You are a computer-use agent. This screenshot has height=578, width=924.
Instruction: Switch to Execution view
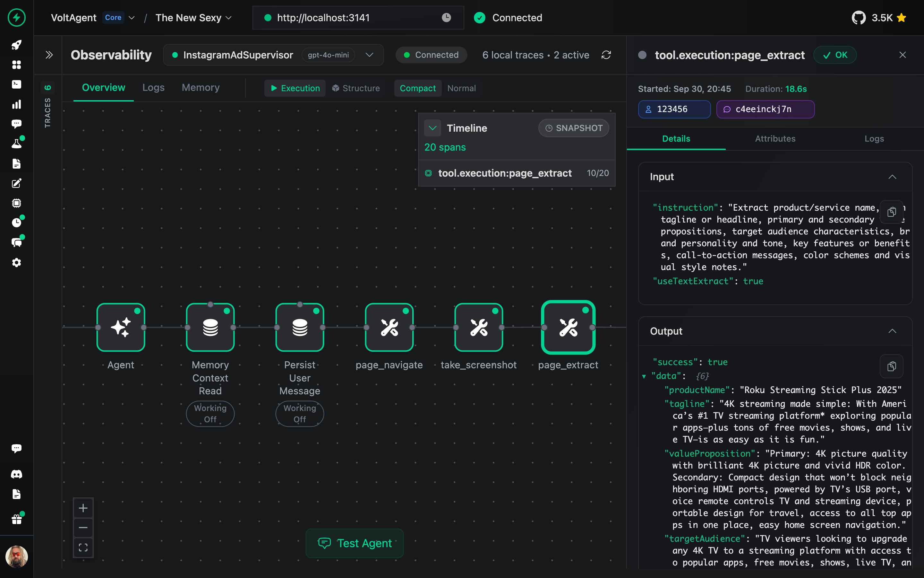(x=295, y=88)
